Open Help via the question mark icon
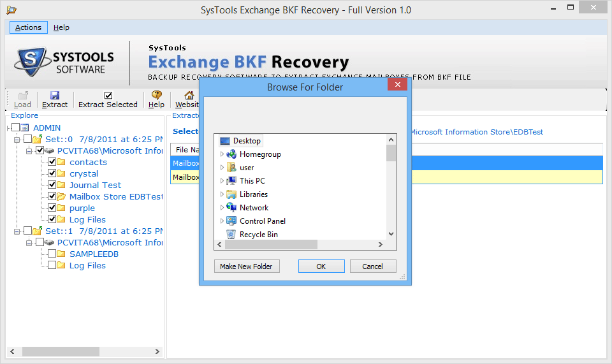This screenshot has width=612, height=364. [157, 95]
